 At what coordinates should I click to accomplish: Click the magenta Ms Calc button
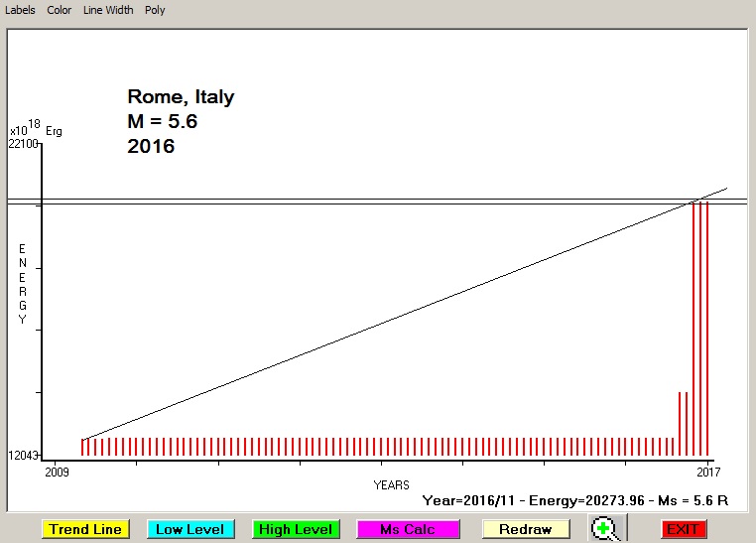pos(407,529)
